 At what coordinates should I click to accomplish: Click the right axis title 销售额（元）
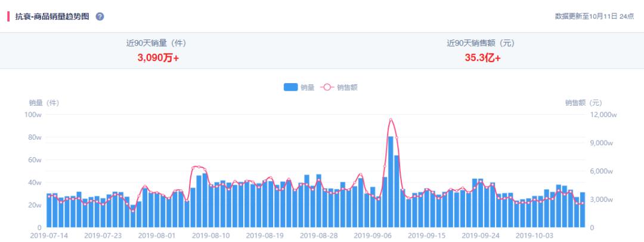(x=584, y=103)
